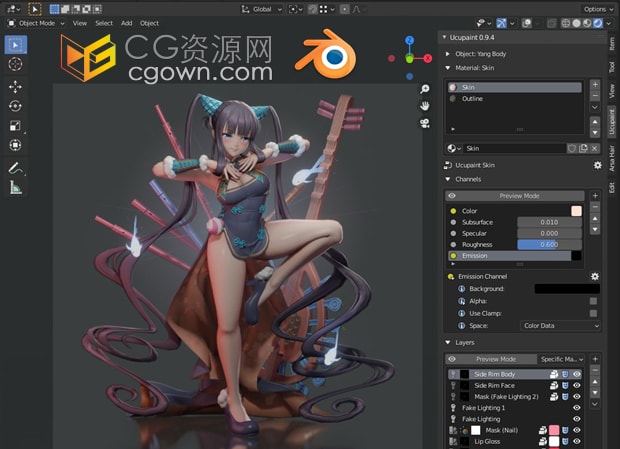Select the Select Box tool

click(16, 45)
